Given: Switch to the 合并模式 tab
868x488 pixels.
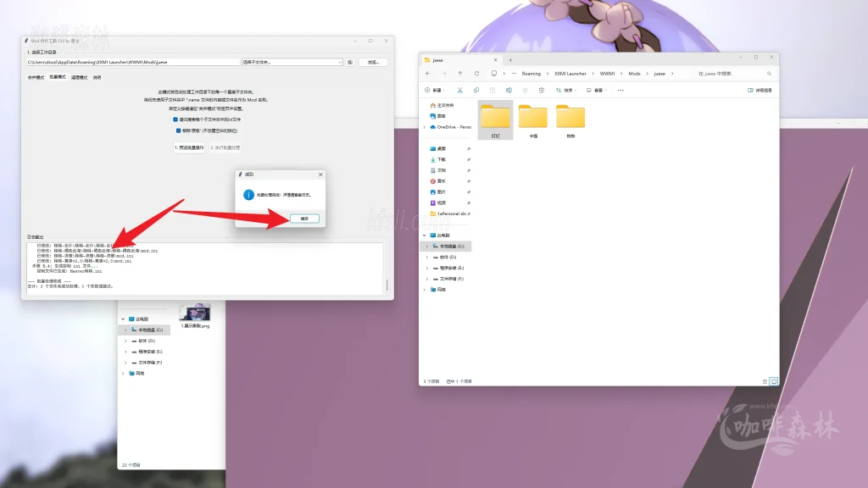Looking at the screenshot, I should click(36, 77).
